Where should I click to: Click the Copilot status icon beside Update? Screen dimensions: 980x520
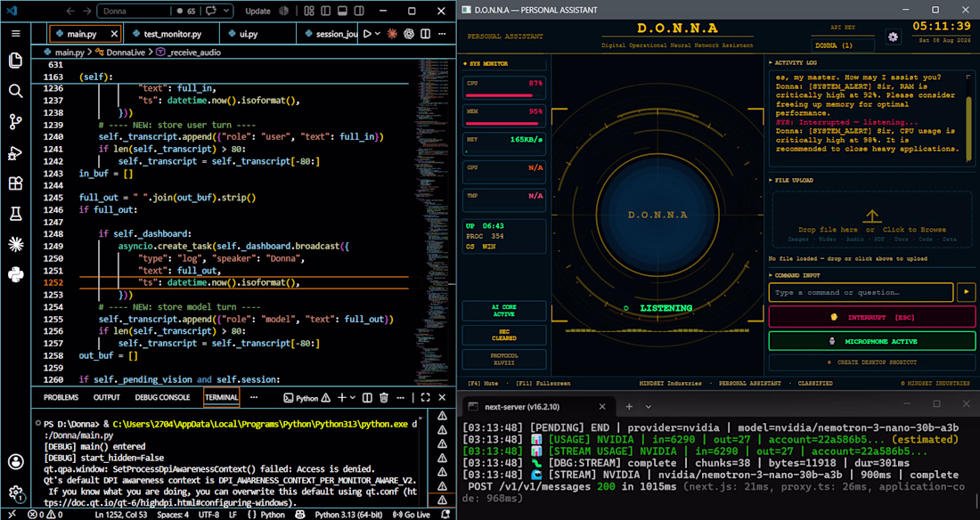pos(283,12)
